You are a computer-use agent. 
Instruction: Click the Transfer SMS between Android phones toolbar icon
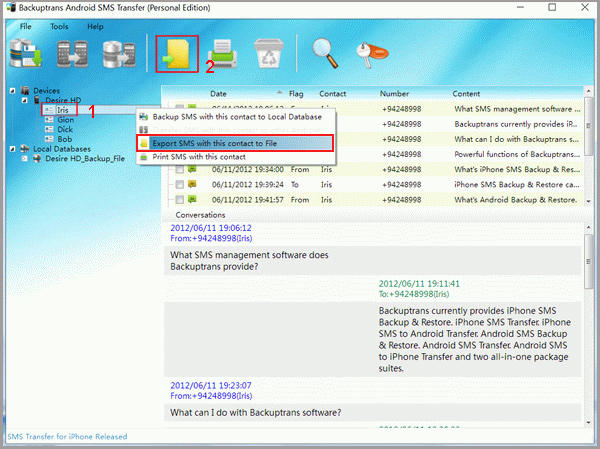tap(72, 54)
